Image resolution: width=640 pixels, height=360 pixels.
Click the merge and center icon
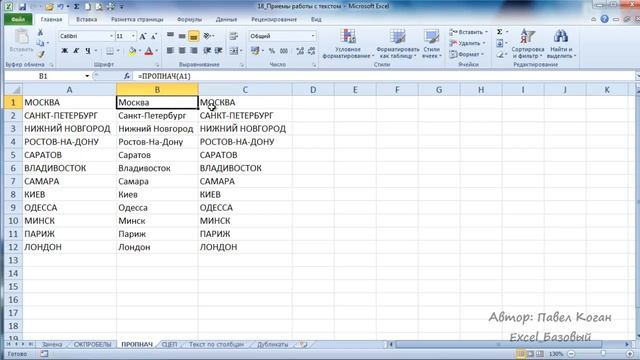234,51
